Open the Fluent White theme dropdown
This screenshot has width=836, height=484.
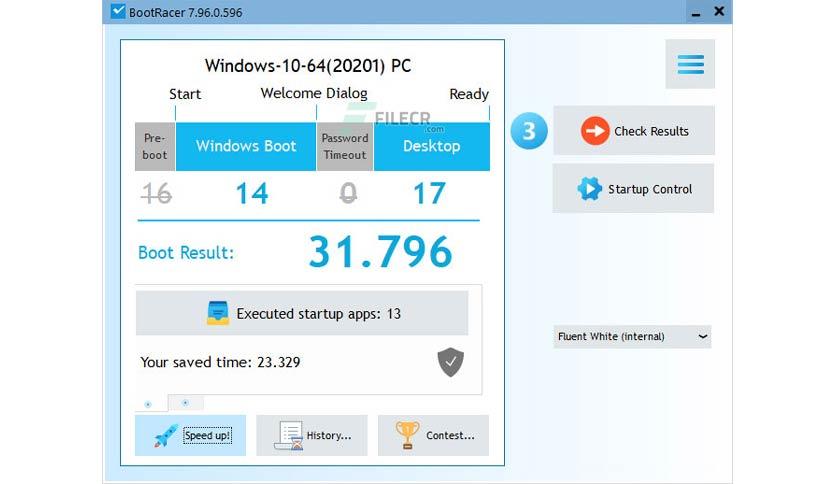point(632,337)
